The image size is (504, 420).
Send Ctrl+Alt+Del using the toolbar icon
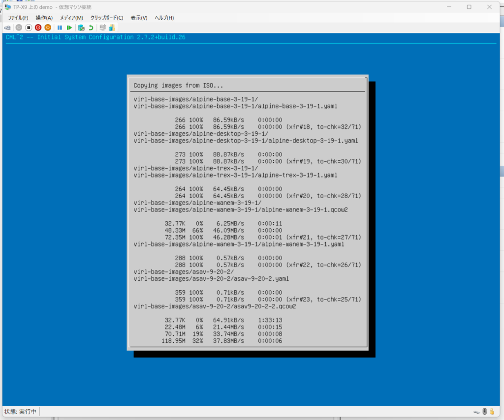[x=7, y=28]
